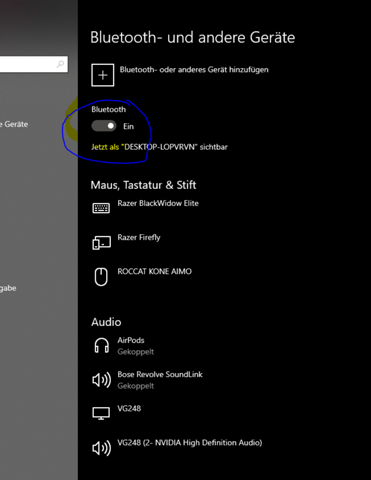Click 'Gekoppelt' status under Bose Revolve SoundLink

(x=136, y=386)
